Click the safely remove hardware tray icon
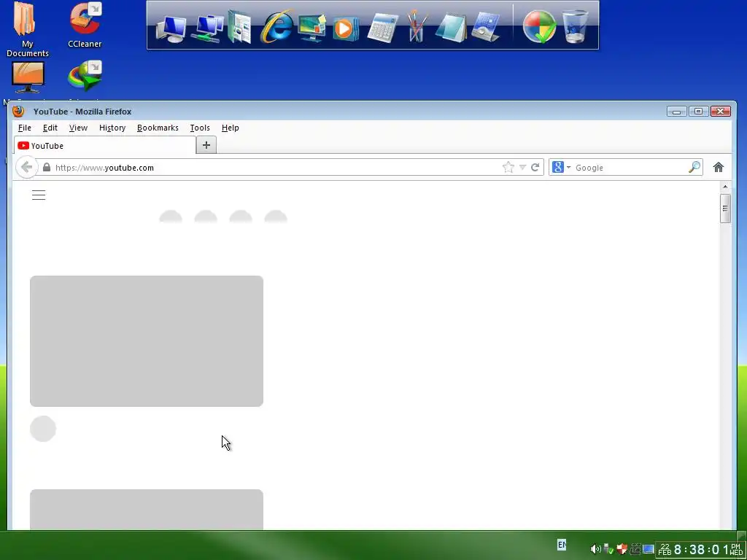 coord(608,549)
